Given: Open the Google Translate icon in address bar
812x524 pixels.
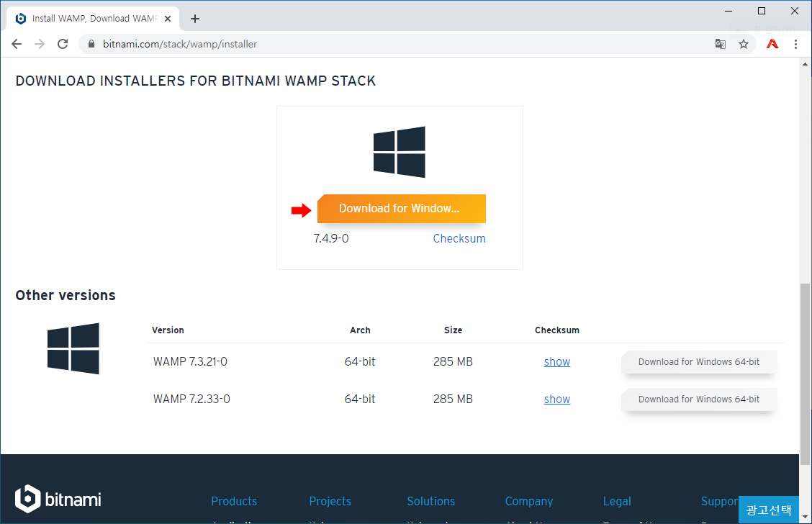Looking at the screenshot, I should pos(721,44).
